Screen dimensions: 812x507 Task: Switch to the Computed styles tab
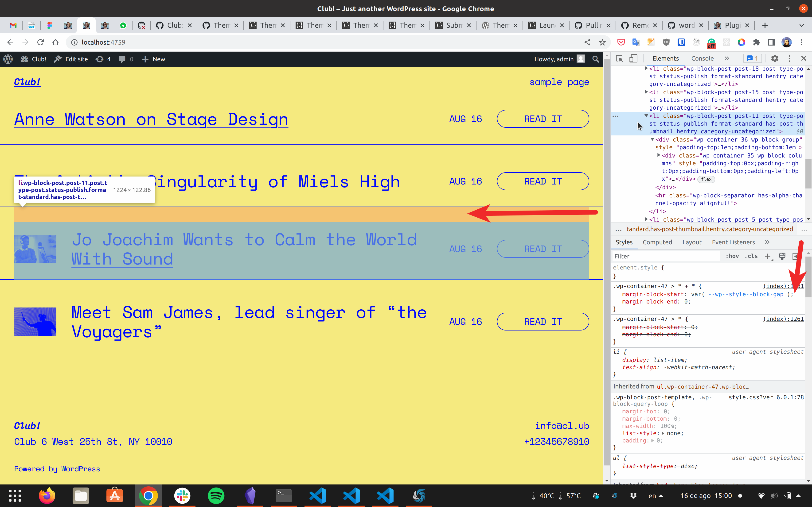click(x=657, y=242)
